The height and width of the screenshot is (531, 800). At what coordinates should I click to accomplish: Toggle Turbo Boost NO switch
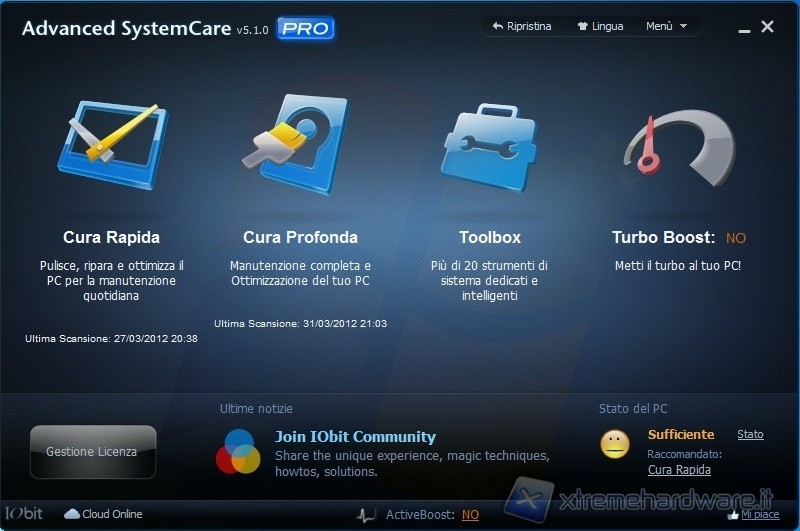coord(736,238)
